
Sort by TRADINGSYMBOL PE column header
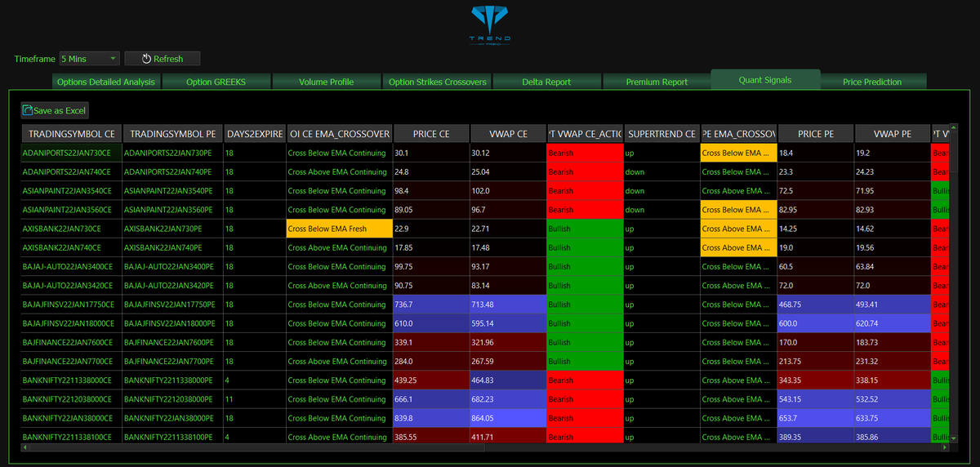click(x=172, y=133)
